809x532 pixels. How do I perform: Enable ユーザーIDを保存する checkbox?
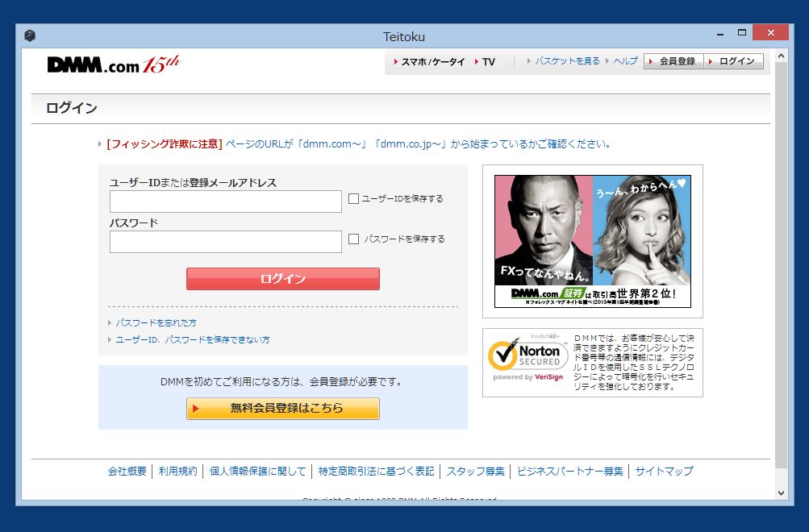(x=353, y=198)
